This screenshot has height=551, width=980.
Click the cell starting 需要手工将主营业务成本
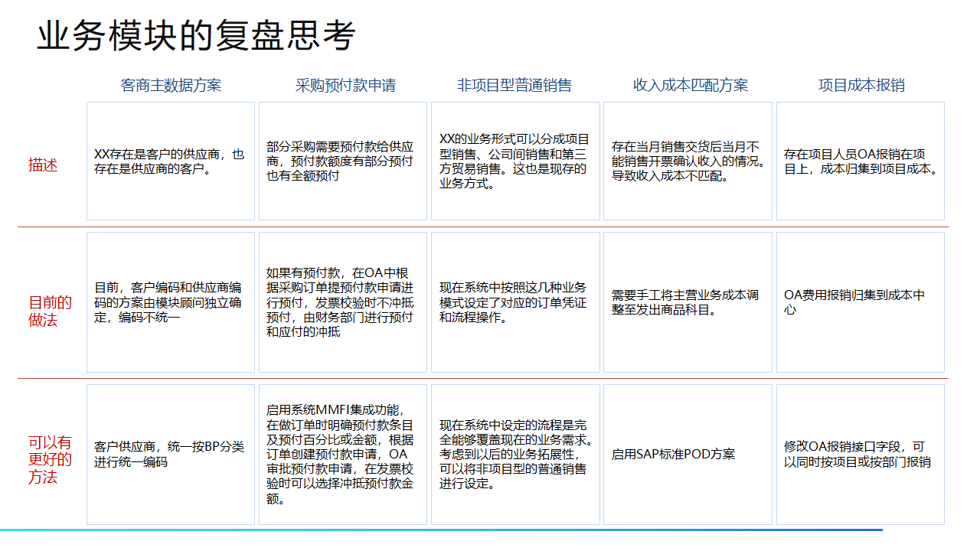[688, 302]
